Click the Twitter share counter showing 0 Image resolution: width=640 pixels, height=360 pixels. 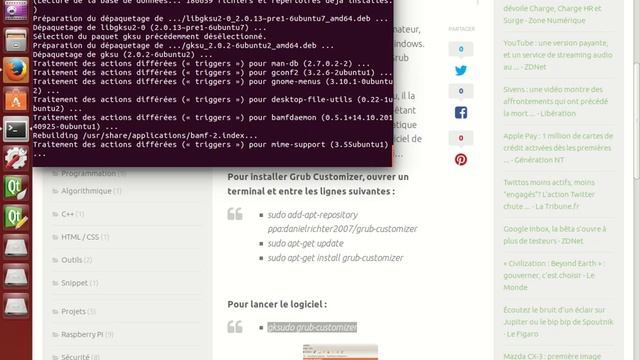(461, 49)
